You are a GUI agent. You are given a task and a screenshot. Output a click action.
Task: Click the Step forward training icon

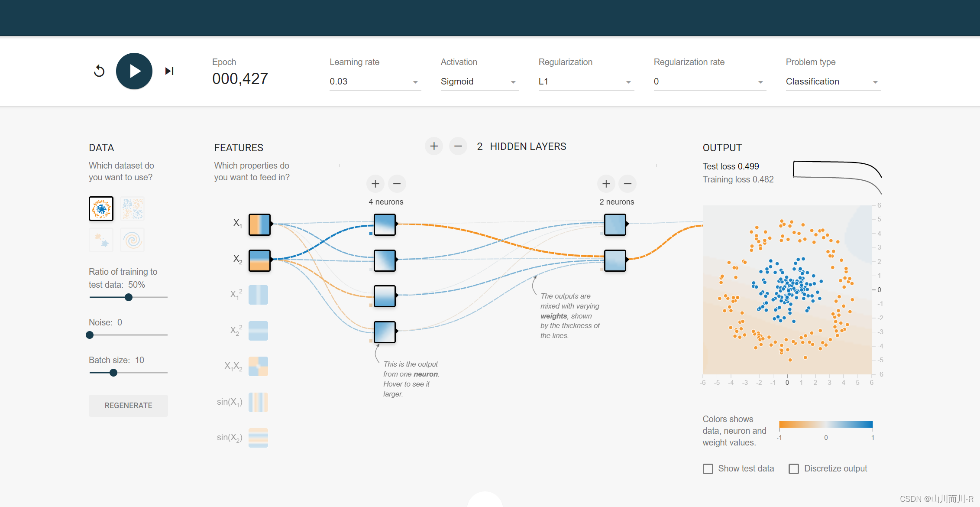(x=169, y=71)
